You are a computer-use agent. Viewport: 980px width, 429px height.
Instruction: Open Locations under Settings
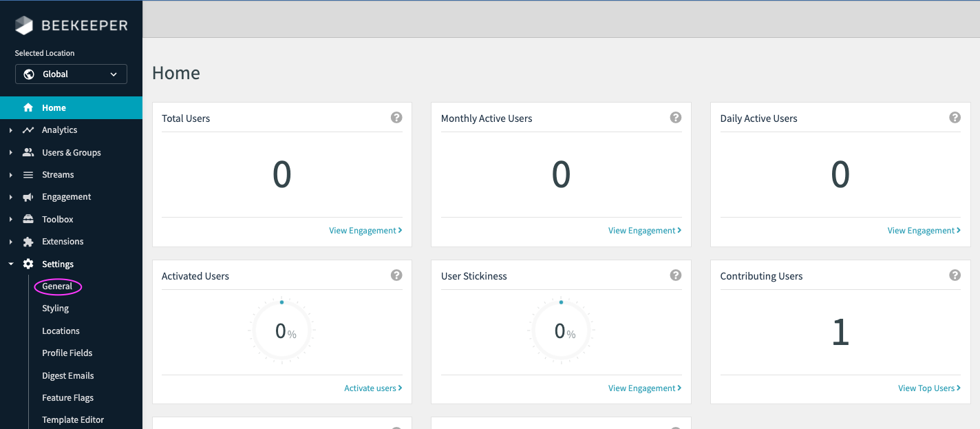[61, 331]
